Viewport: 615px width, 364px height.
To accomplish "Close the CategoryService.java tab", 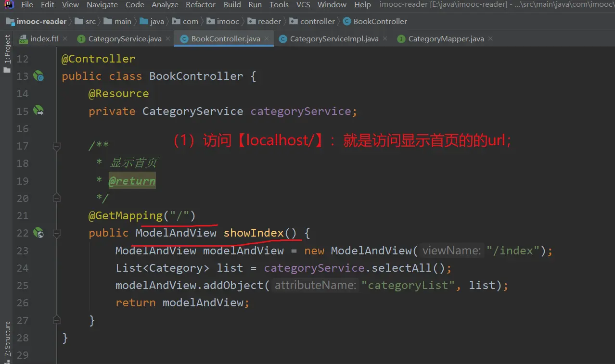I will [167, 38].
